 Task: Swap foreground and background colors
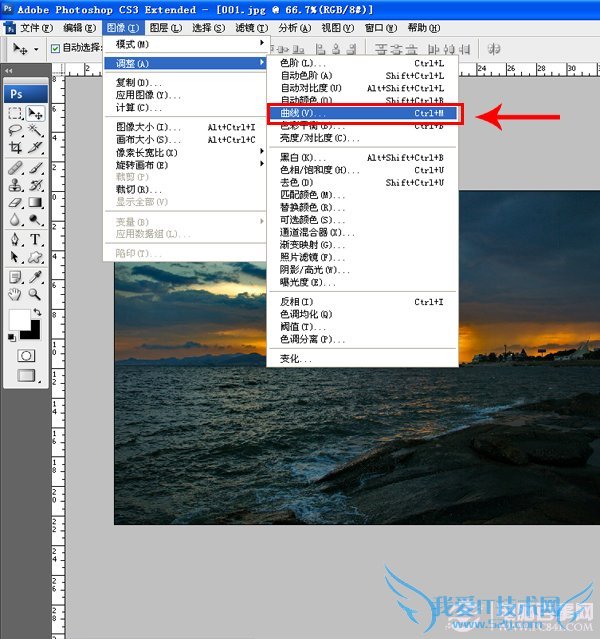[x=38, y=312]
